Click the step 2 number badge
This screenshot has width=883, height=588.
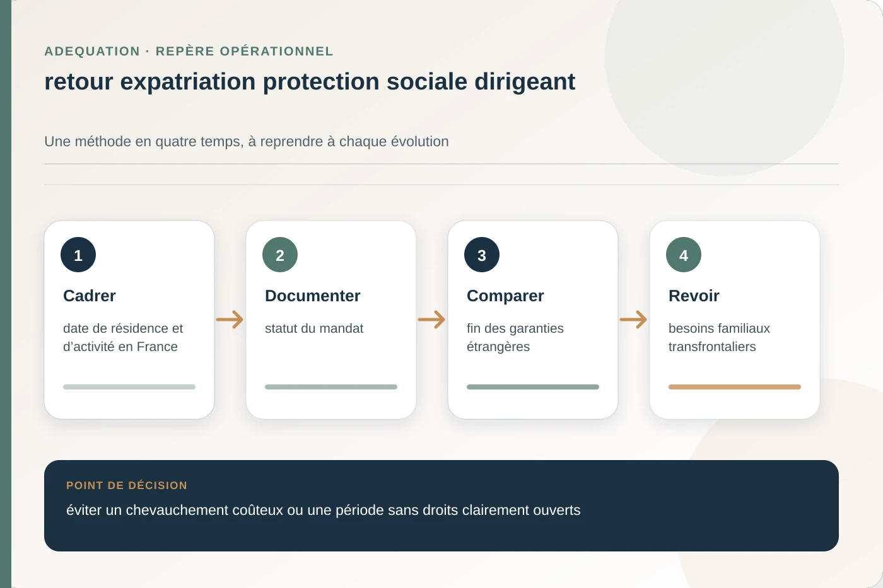(x=280, y=255)
